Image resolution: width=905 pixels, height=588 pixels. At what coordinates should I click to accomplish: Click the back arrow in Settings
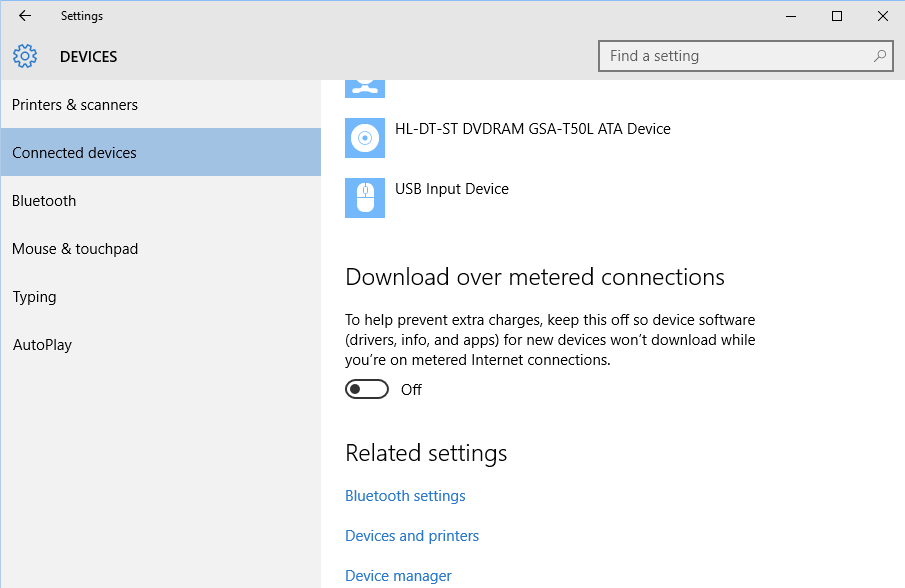(x=25, y=16)
